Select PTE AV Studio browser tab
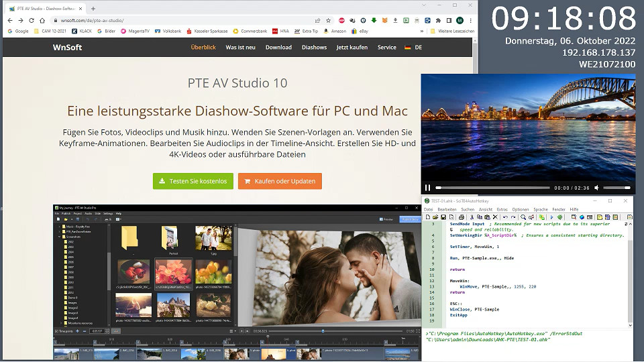 pyautogui.click(x=45, y=8)
